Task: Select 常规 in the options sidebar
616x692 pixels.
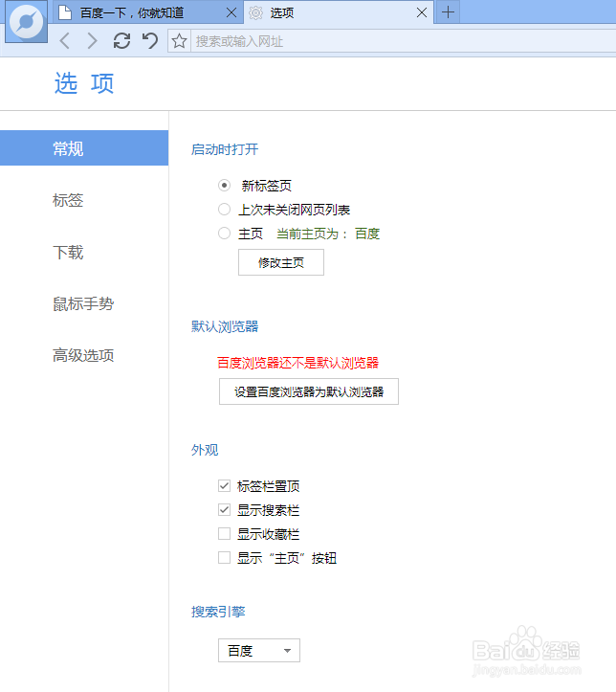Action: 84,148
